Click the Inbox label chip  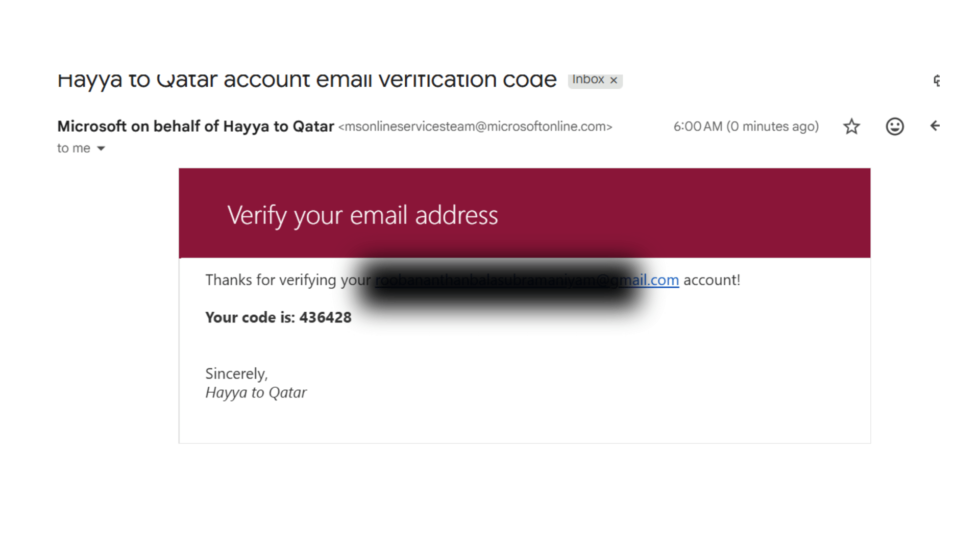[x=588, y=80]
